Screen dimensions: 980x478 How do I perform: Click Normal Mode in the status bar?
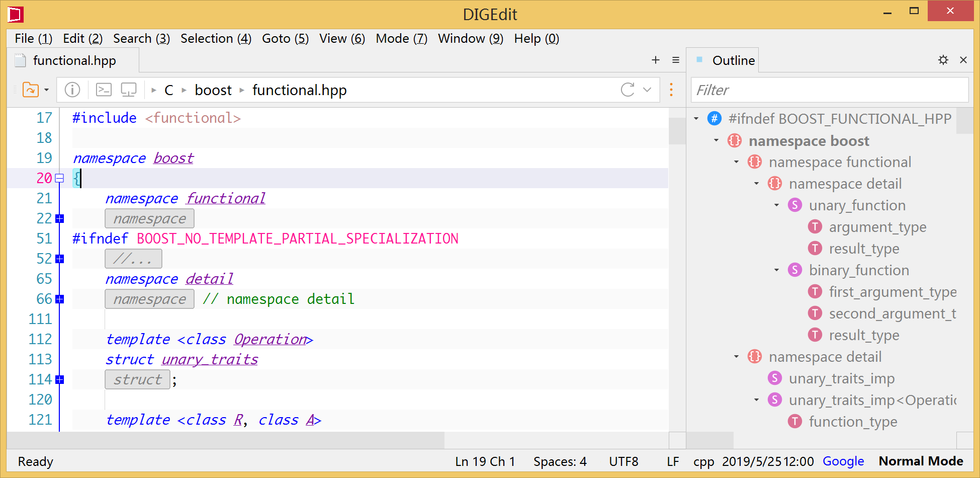(920, 461)
